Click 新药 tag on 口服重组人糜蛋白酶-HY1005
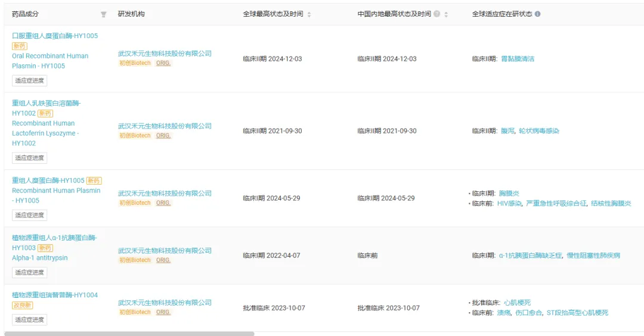 (x=20, y=46)
